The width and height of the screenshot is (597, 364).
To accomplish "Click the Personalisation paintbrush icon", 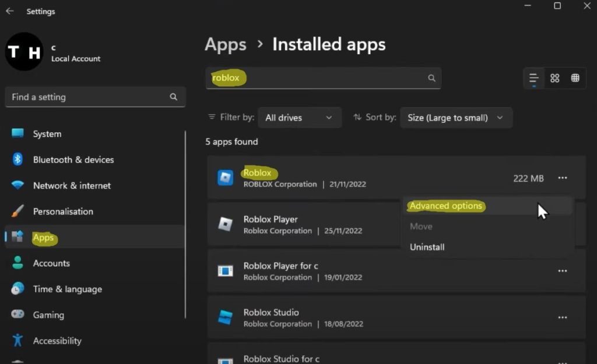I will tap(17, 211).
